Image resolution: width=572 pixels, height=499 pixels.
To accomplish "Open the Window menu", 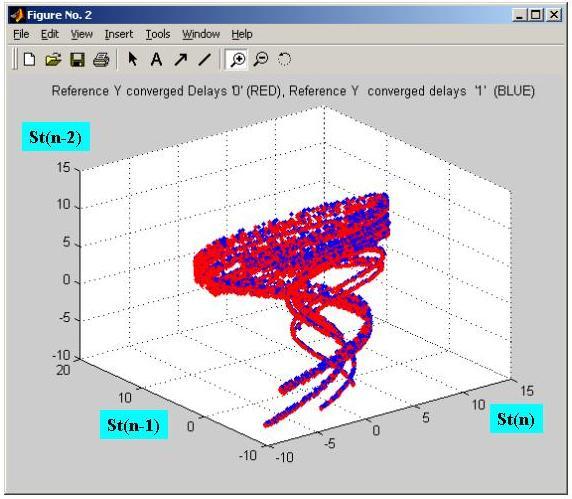I will (x=201, y=34).
